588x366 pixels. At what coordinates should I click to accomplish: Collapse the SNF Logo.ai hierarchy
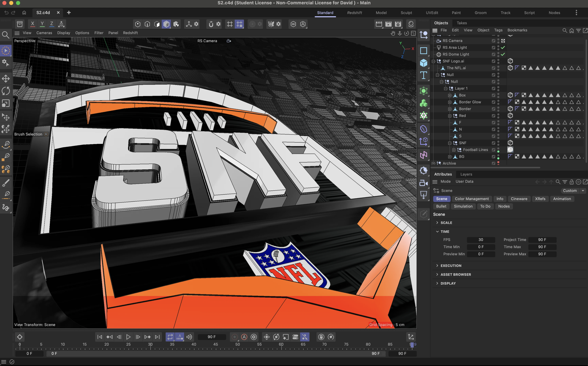(433, 61)
